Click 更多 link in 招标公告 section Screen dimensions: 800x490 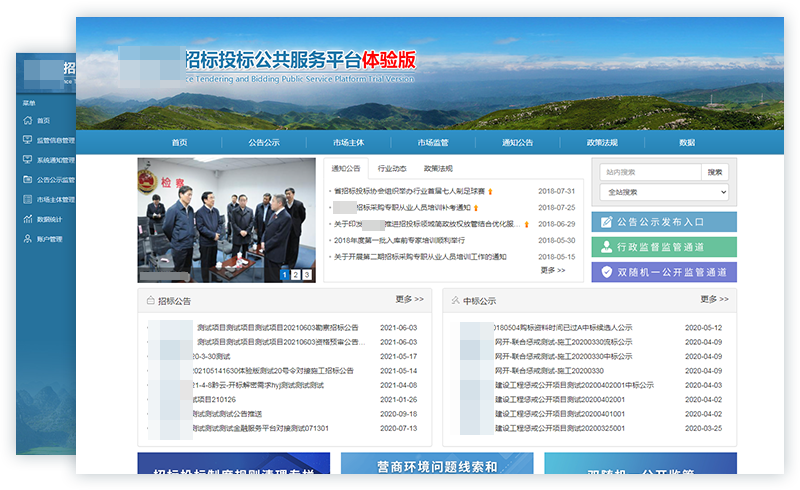(409, 299)
